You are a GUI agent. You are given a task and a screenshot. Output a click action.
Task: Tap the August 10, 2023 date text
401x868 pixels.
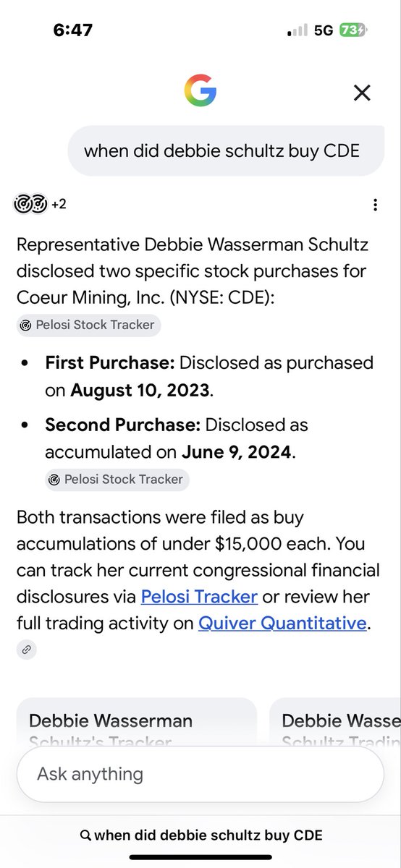tap(140, 391)
